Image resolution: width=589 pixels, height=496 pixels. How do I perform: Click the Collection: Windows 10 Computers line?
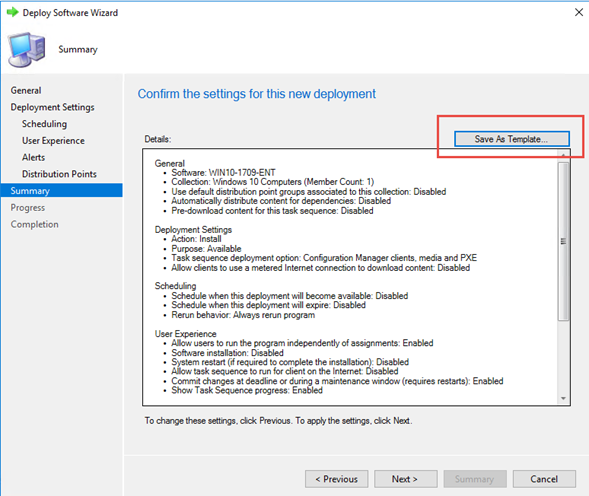pyautogui.click(x=273, y=182)
